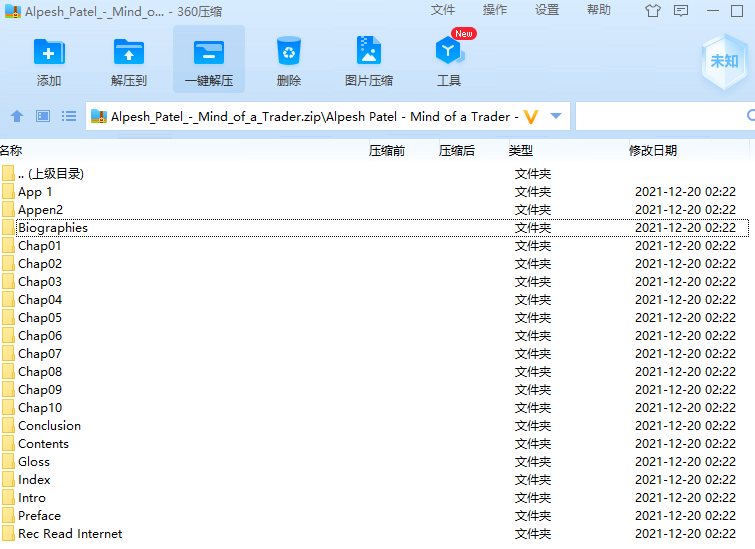Image resolution: width=755 pixels, height=549 pixels.
Task: Click the 360压缩 app icon in title bar
Action: (x=13, y=11)
